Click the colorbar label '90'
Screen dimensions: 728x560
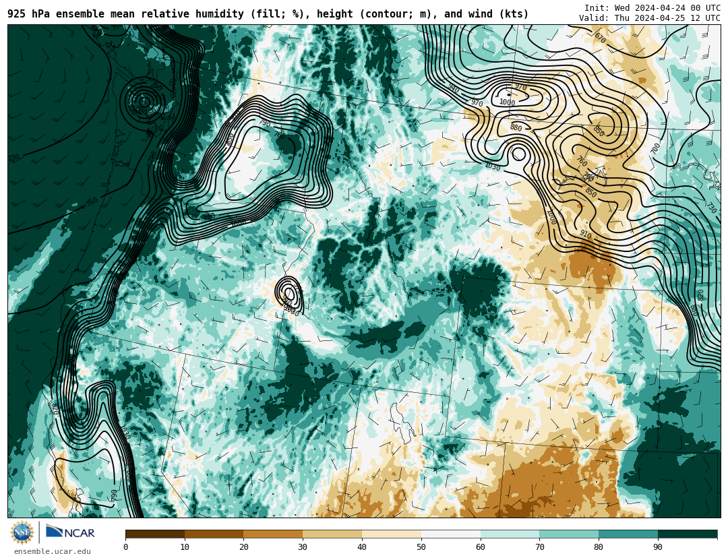tap(658, 547)
